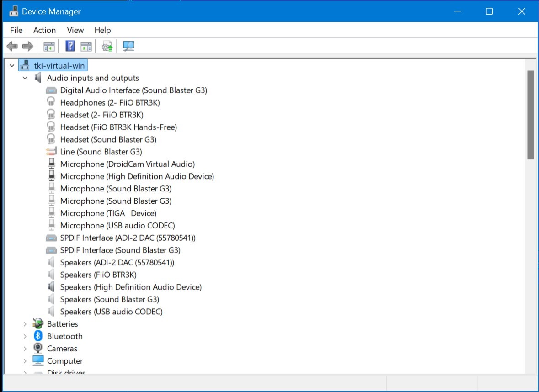
Task: Open the Help question-mark toolbar icon
Action: [70, 46]
